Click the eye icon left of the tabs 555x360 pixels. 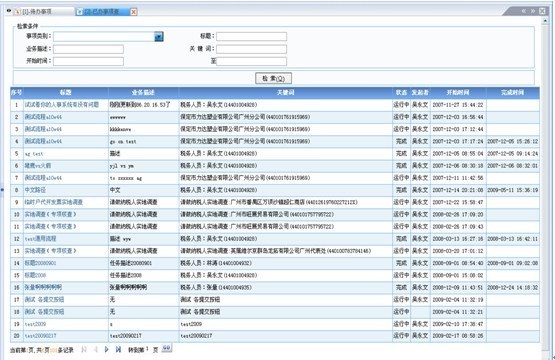click(8, 11)
